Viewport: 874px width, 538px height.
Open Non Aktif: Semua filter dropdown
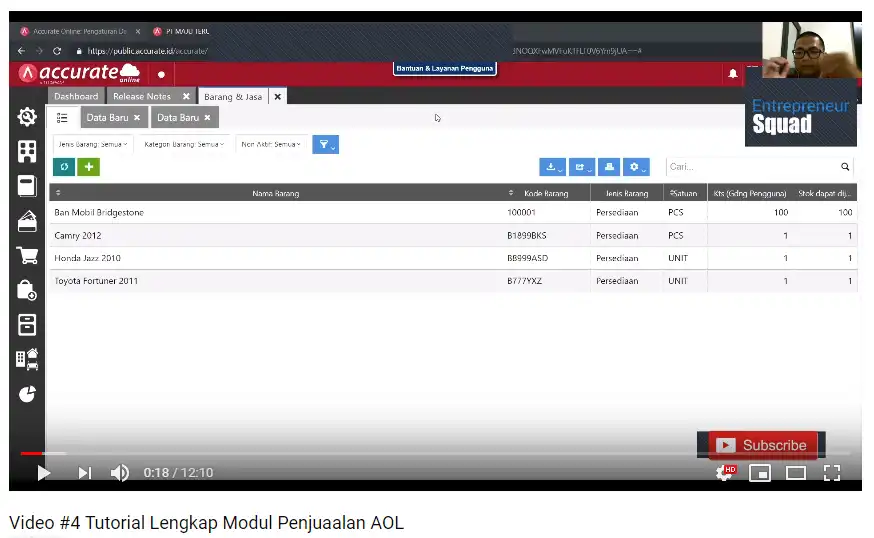pyautogui.click(x=271, y=144)
